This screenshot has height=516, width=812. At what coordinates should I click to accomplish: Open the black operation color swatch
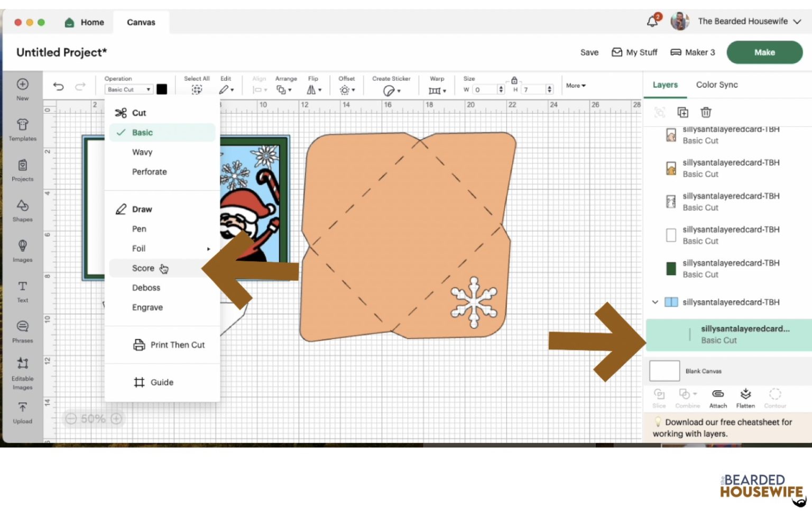tap(162, 89)
